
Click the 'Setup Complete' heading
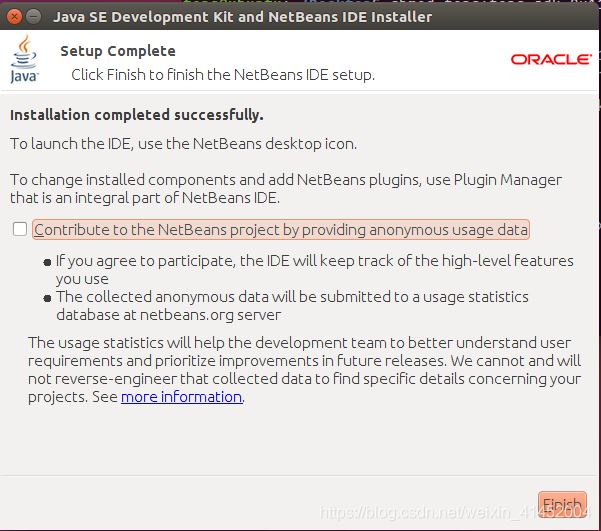pyautogui.click(x=117, y=51)
